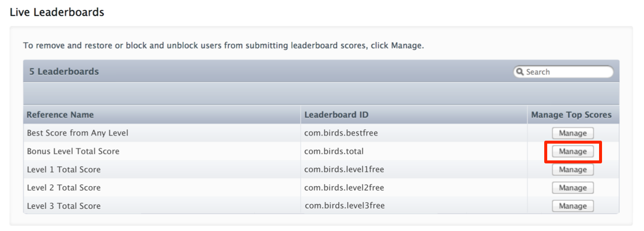Select the 'Best Score from Any Level' row name
The width and height of the screenshot is (644, 231).
[78, 133]
